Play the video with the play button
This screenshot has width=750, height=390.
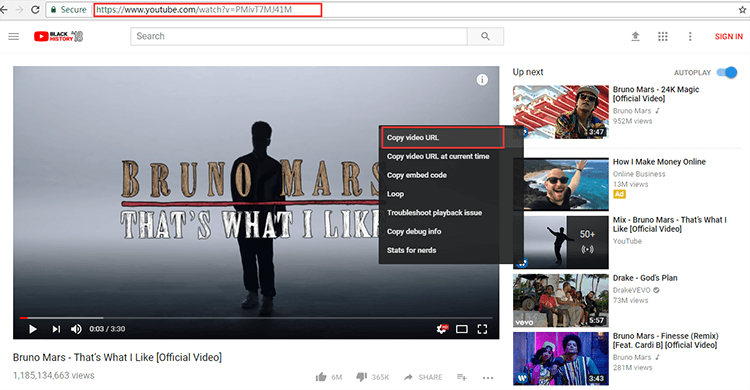point(33,329)
